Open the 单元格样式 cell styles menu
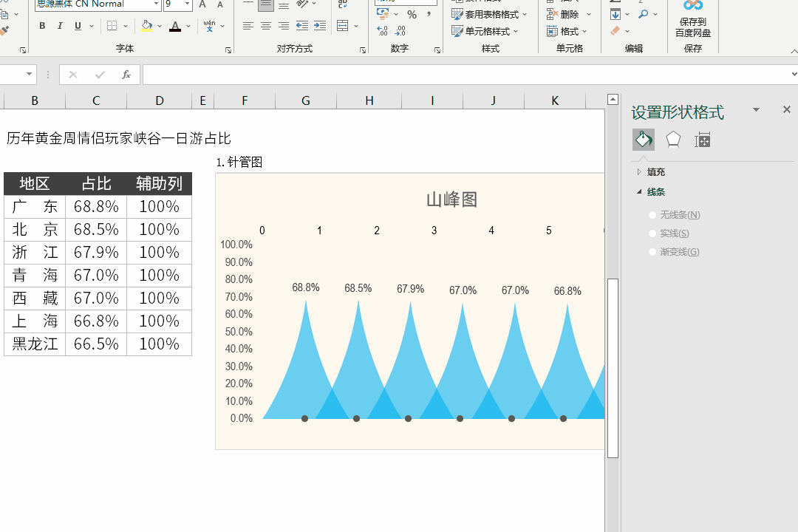This screenshot has width=798, height=532. click(x=485, y=32)
